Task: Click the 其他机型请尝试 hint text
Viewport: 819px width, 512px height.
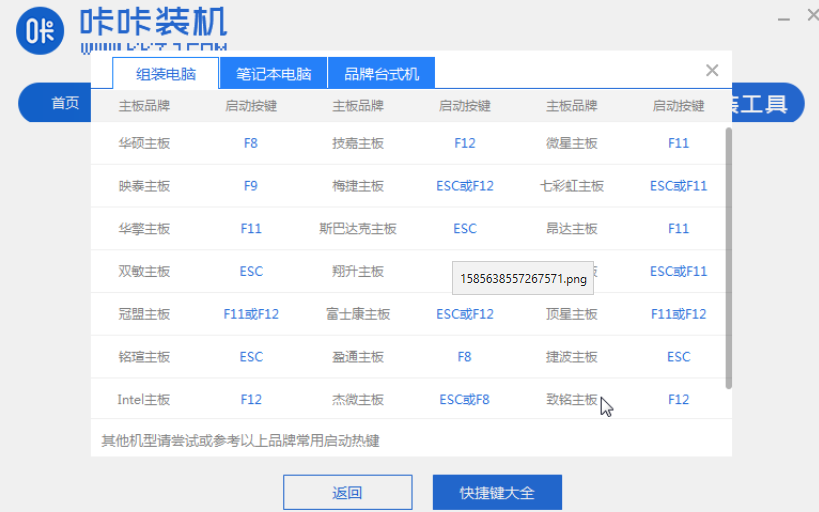Action: coord(240,441)
